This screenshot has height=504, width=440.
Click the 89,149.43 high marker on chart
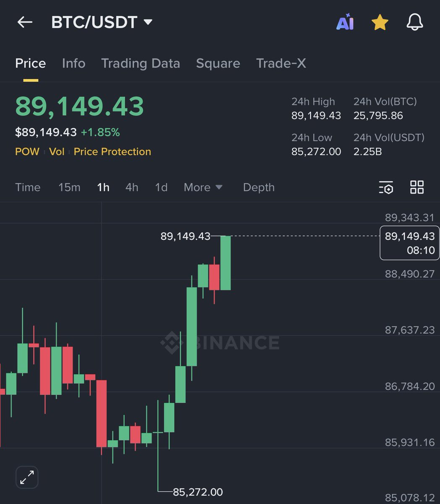[185, 236]
